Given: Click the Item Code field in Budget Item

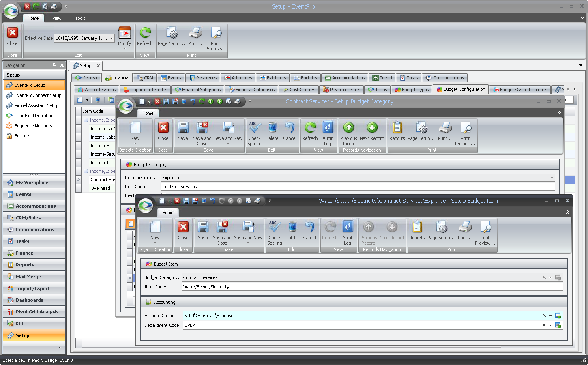Looking at the screenshot, I should [372, 287].
